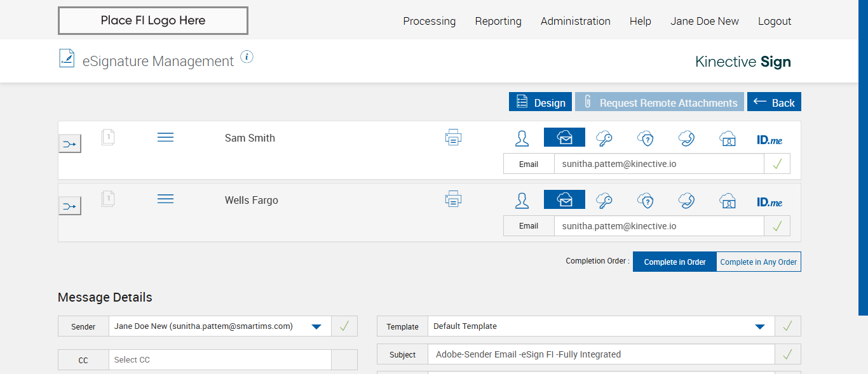Select Complete in Order option

click(674, 262)
